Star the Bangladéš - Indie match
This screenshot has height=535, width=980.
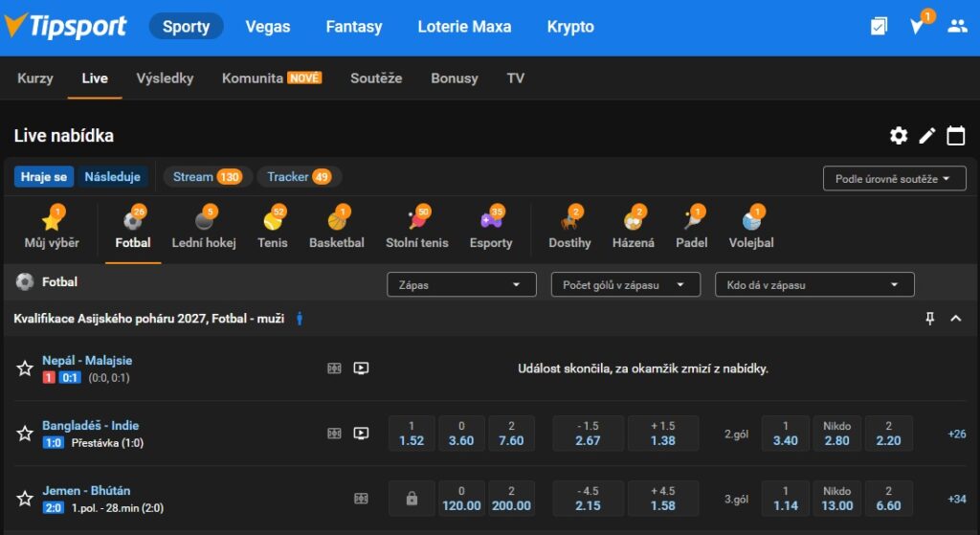click(25, 434)
